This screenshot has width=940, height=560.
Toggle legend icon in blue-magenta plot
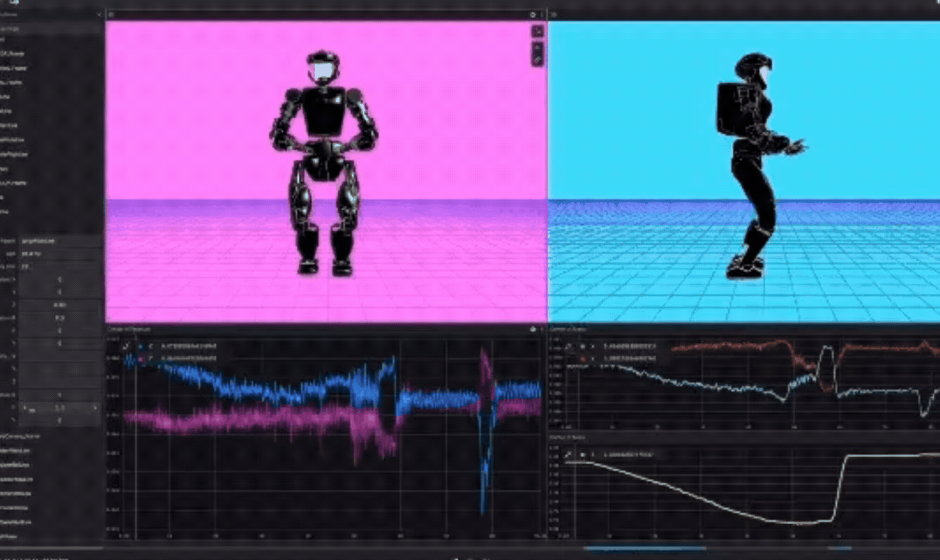[x=125, y=346]
